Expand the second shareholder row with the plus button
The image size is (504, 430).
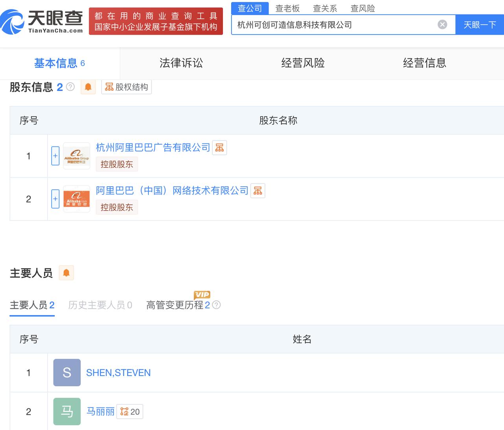tap(55, 199)
